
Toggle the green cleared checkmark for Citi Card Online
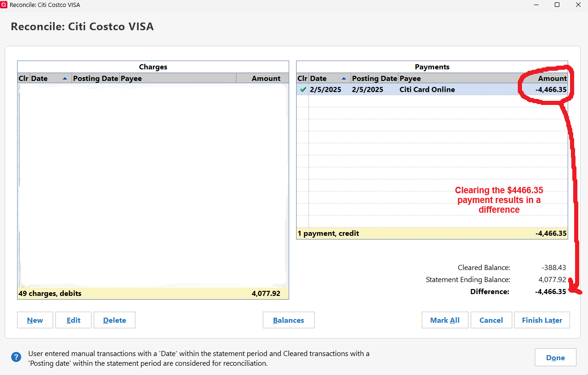tap(303, 90)
